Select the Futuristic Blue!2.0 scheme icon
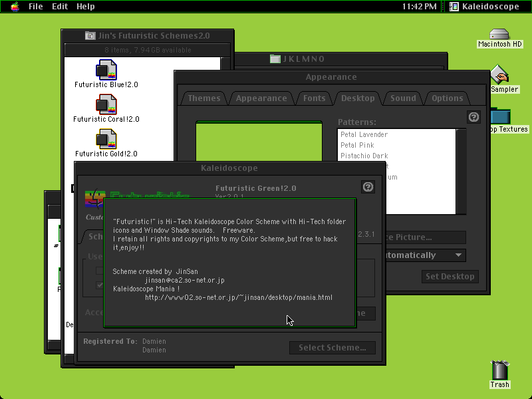The width and height of the screenshot is (532, 399). (x=106, y=70)
